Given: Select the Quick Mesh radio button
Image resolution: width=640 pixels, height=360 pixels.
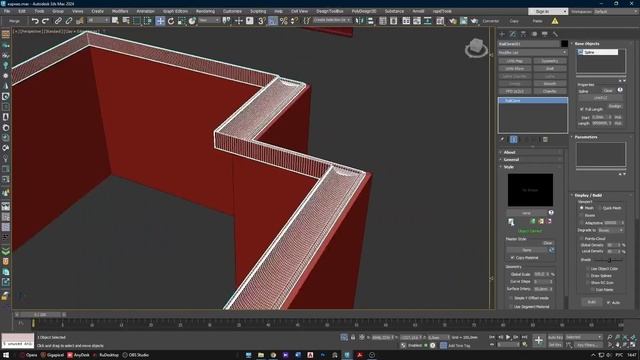Looking at the screenshot, I should (600, 208).
